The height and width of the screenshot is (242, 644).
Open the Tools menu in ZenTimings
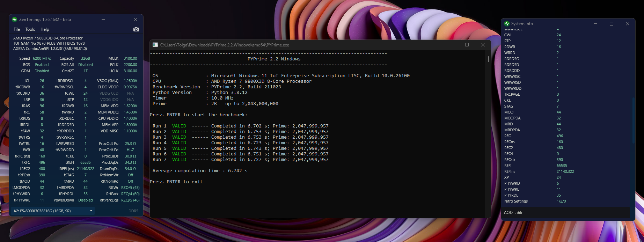click(30, 29)
